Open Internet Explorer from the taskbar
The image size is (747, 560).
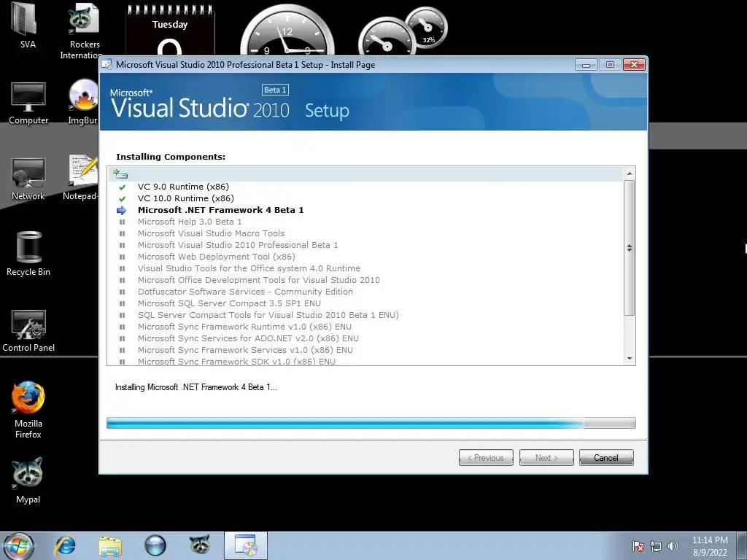point(65,545)
